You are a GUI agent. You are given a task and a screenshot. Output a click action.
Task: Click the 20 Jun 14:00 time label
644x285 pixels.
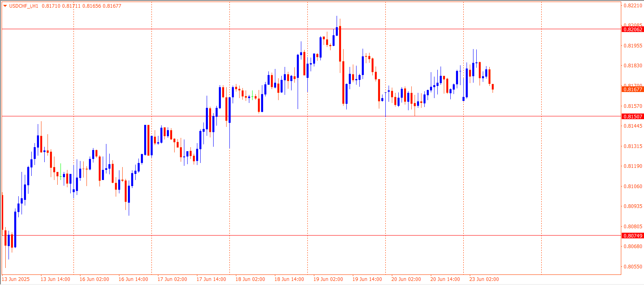445,279
